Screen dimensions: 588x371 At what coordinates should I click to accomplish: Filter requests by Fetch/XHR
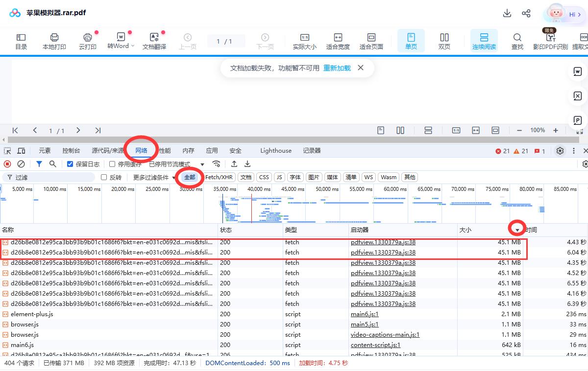pos(219,177)
